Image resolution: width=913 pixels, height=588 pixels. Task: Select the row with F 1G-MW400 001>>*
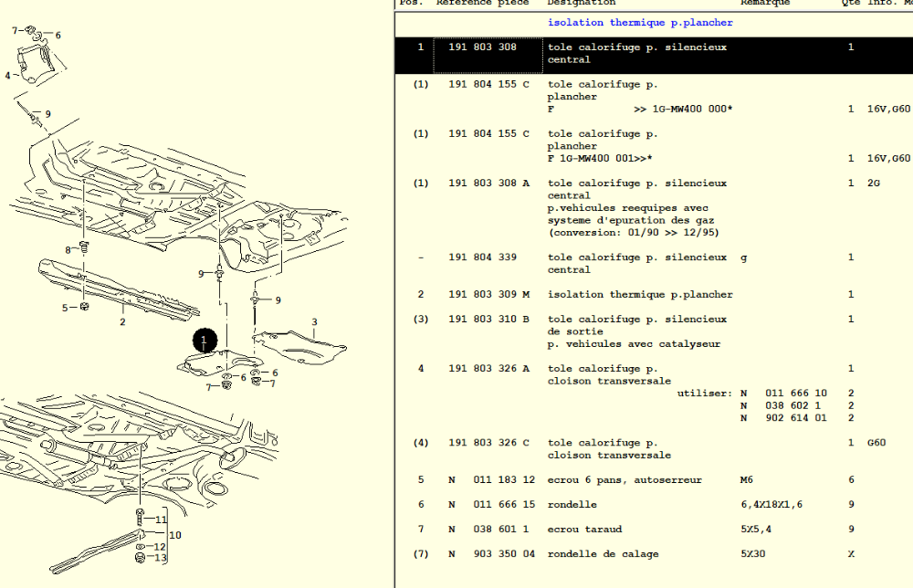pos(654,146)
